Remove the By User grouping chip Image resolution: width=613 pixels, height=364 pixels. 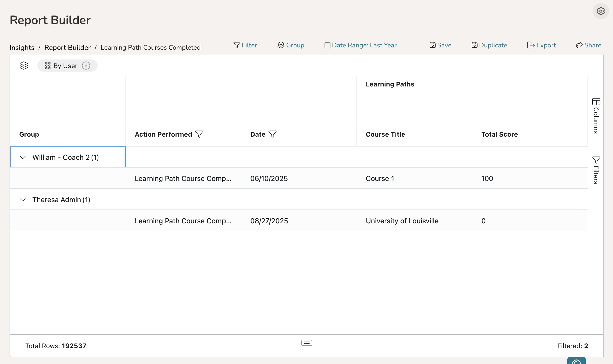(x=86, y=66)
